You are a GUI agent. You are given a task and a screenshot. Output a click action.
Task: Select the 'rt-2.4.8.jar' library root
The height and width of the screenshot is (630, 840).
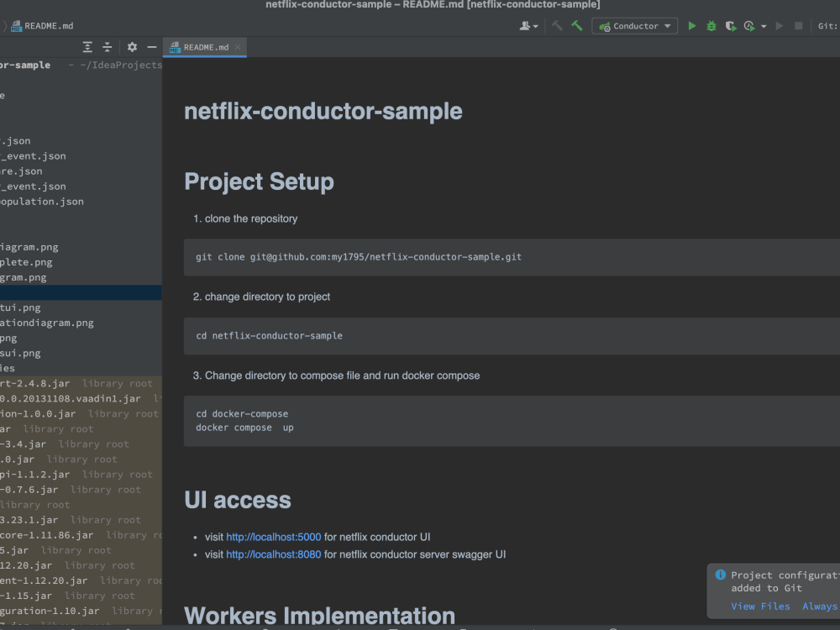[x=81, y=384]
